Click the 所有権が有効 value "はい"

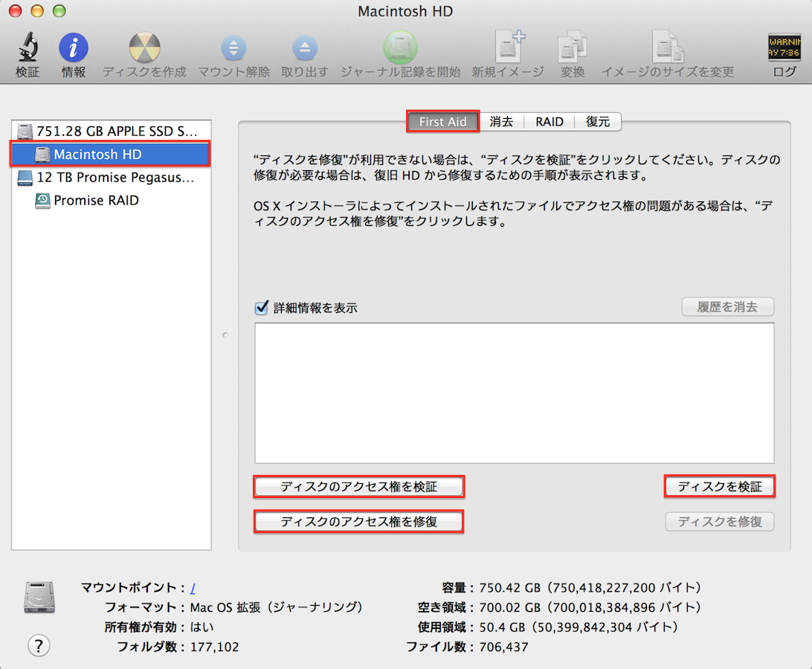tap(202, 627)
